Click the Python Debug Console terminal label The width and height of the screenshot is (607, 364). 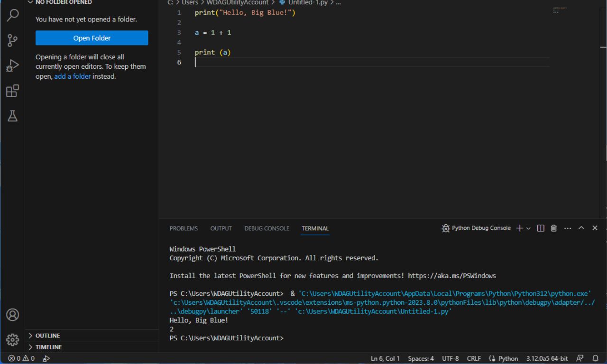(x=481, y=228)
